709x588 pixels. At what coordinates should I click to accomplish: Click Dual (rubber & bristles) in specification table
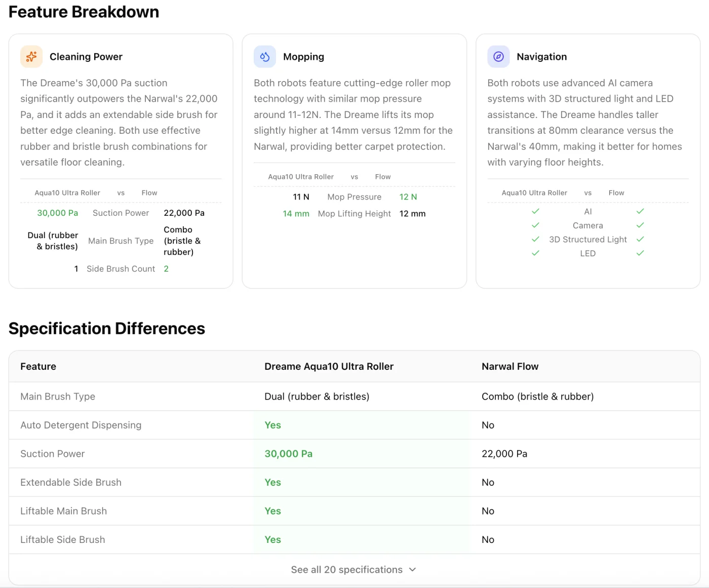point(317,397)
